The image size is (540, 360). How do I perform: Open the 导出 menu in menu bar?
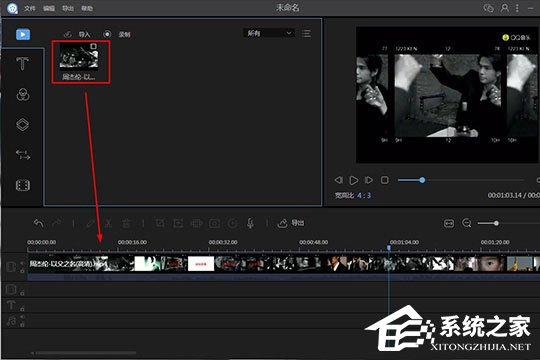click(x=68, y=8)
